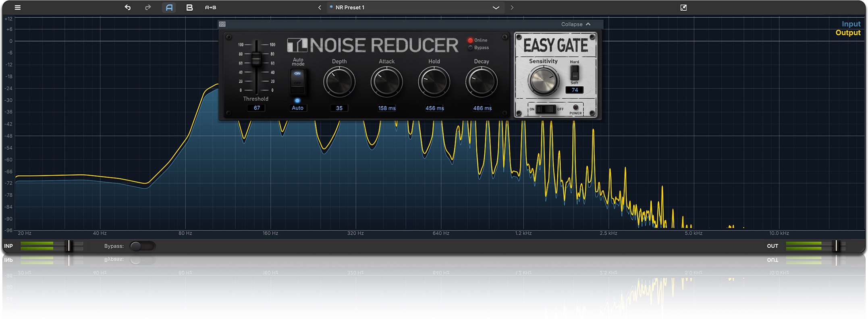Click the Easy Gate POWER LED
Screen dimensions: 868x321
pos(575,107)
